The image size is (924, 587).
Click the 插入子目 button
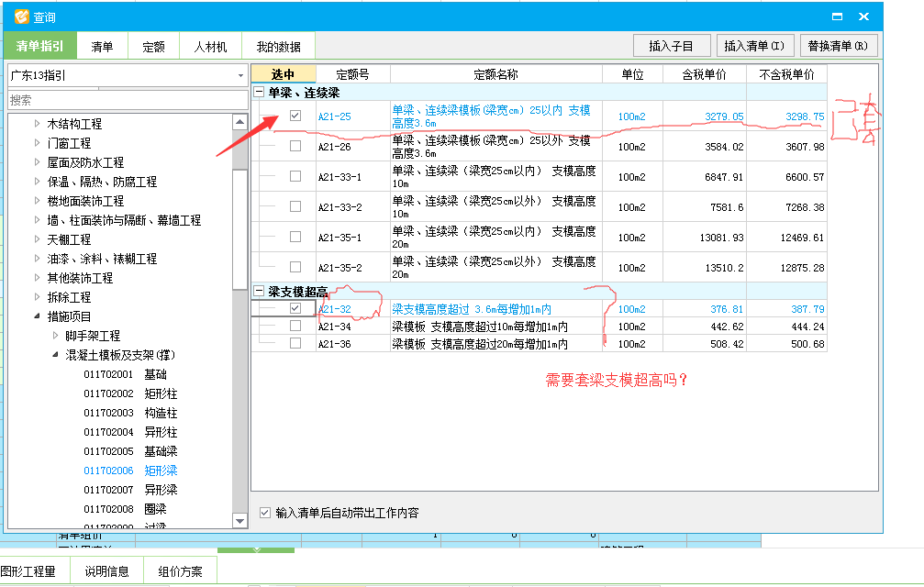(671, 46)
